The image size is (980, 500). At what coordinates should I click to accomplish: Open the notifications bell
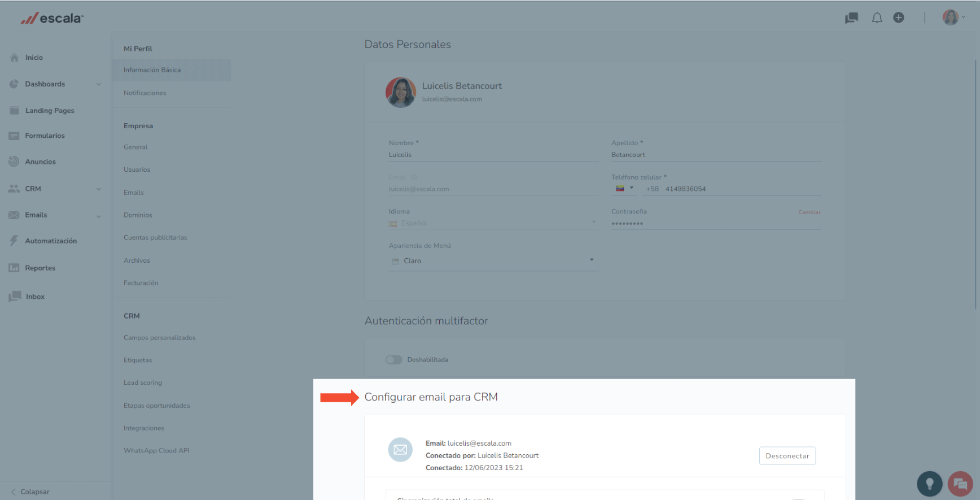[x=877, y=18]
